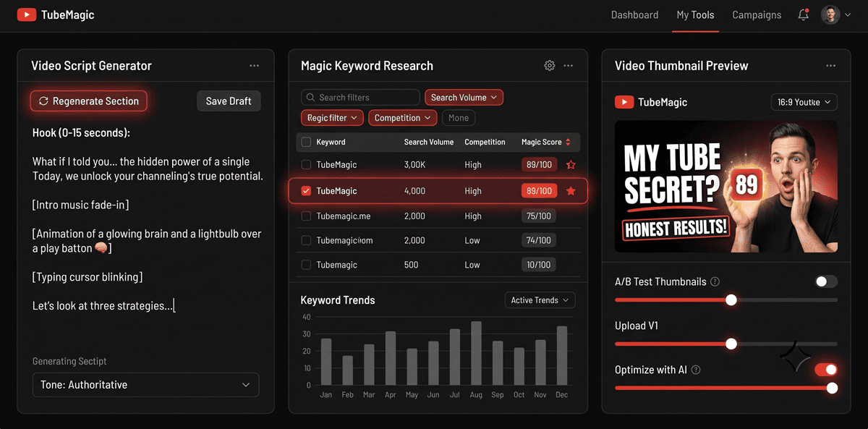Image resolution: width=868 pixels, height=429 pixels.
Task: Toggle A/B Test Thumbnails switch on
Action: [x=826, y=281]
